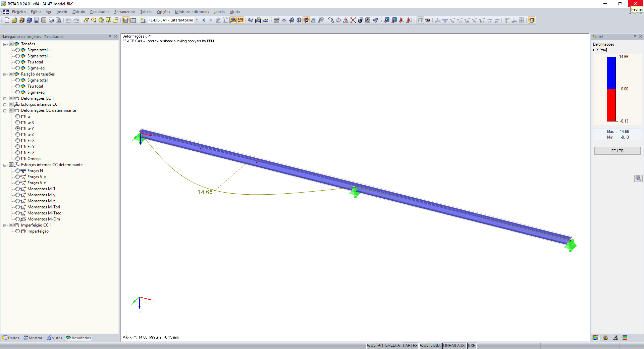The height and width of the screenshot is (349, 644).
Task: Toggle the show result values x.xx icon
Action: (240, 20)
